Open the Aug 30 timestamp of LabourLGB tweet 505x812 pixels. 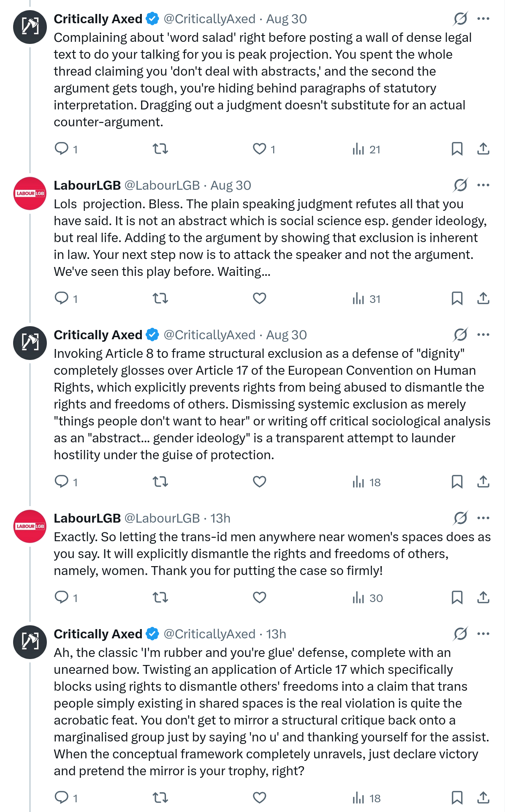tap(231, 185)
